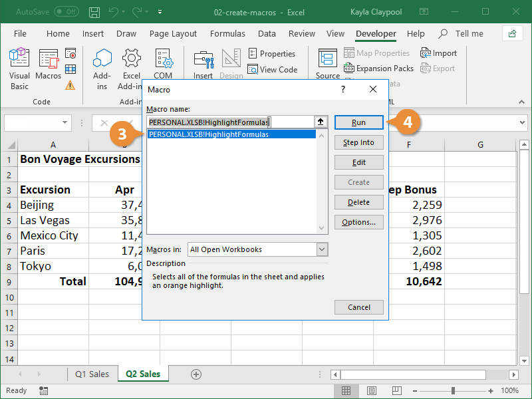Open the Add-ins icon
532x399 pixels.
[x=102, y=69]
